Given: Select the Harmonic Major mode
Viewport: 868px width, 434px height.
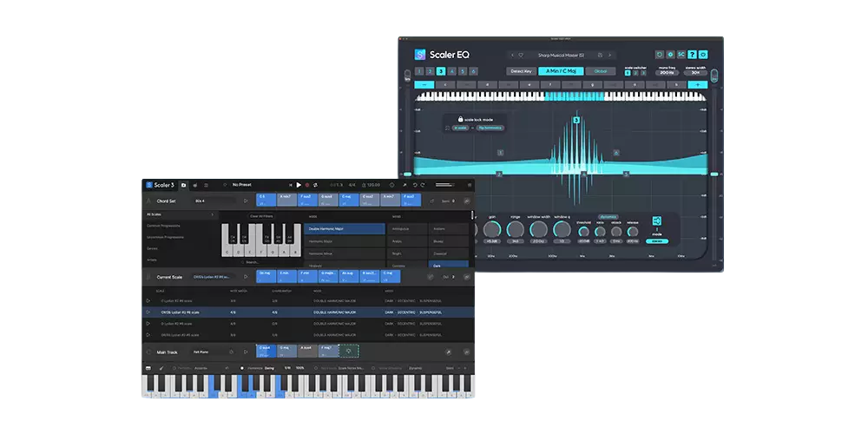Looking at the screenshot, I should click(345, 241).
